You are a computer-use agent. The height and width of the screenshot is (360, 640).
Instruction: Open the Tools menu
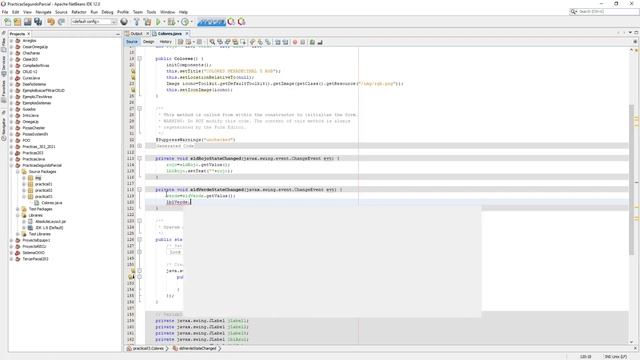pyautogui.click(x=151, y=12)
